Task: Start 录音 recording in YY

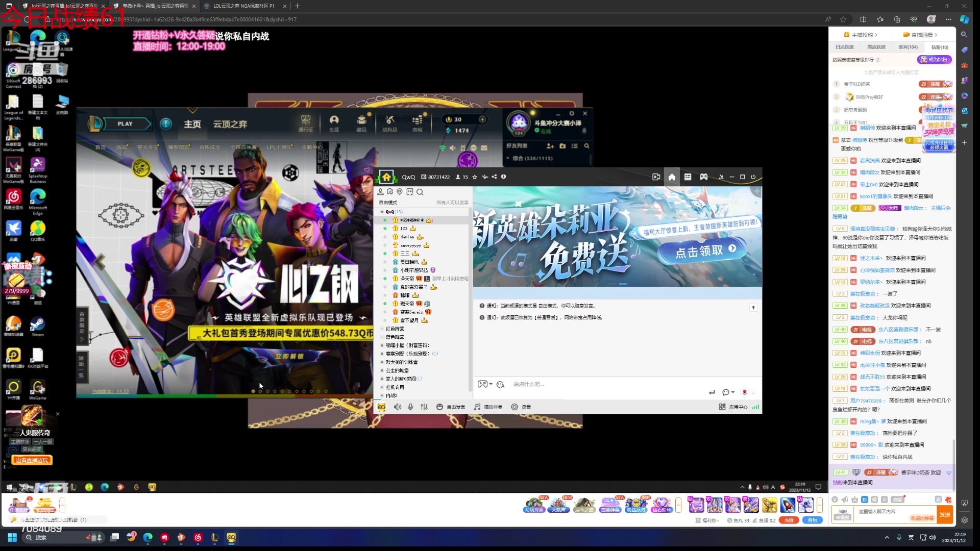Action: coord(521,407)
